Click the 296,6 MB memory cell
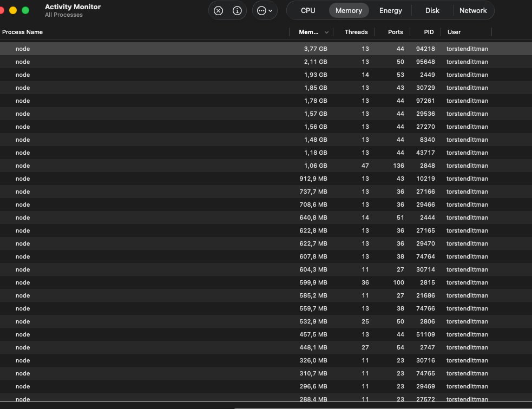Image resolution: width=532 pixels, height=409 pixels. click(313, 386)
